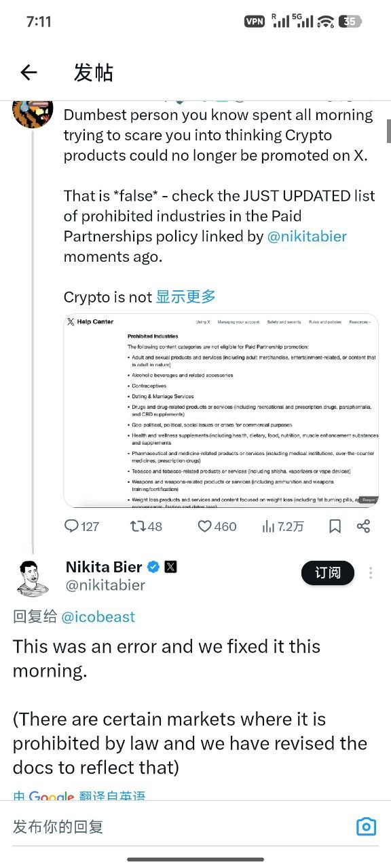The height and width of the screenshot is (868, 391).
Task: Tap the reply icon on the crypto tweet
Action: (71, 526)
